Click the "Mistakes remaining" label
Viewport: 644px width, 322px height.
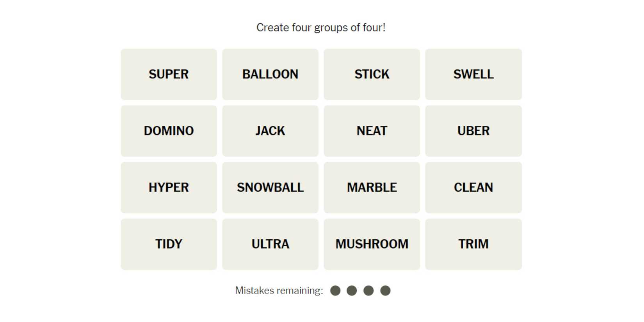[x=279, y=290]
